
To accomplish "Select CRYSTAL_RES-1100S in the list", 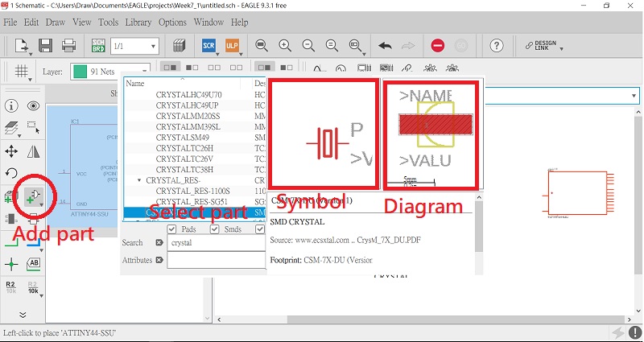I will point(192,191).
